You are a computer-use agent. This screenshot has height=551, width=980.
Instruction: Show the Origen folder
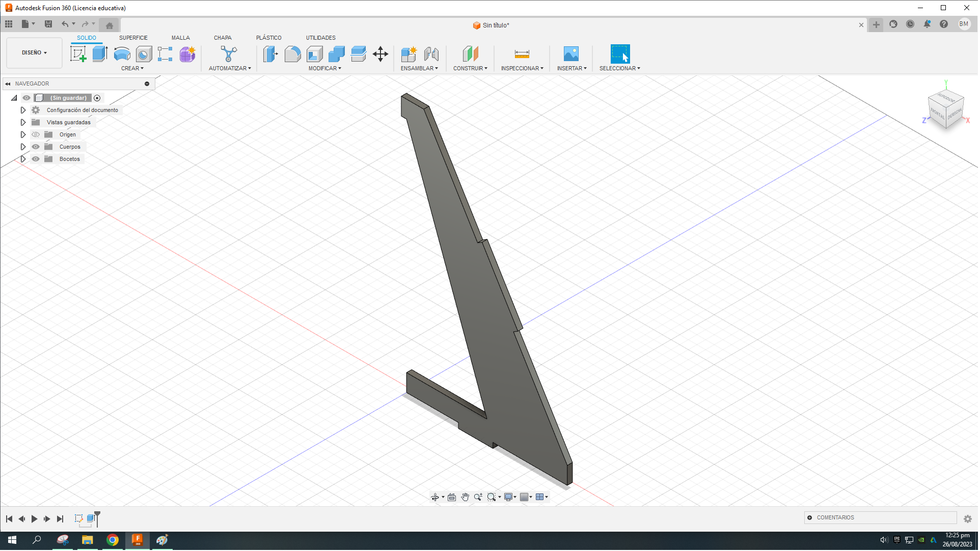[x=36, y=134]
